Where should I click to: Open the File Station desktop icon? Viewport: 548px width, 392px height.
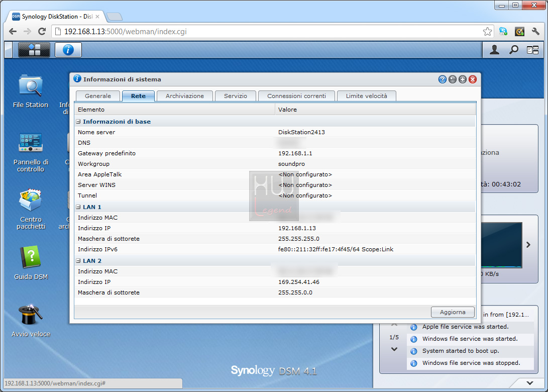(31, 91)
